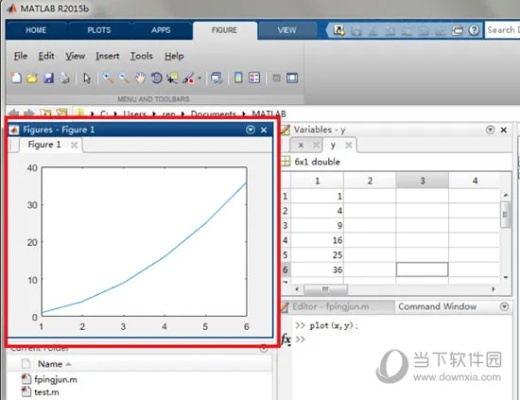Close the y variable tab
This screenshot has height=400, width=520.
348,145
